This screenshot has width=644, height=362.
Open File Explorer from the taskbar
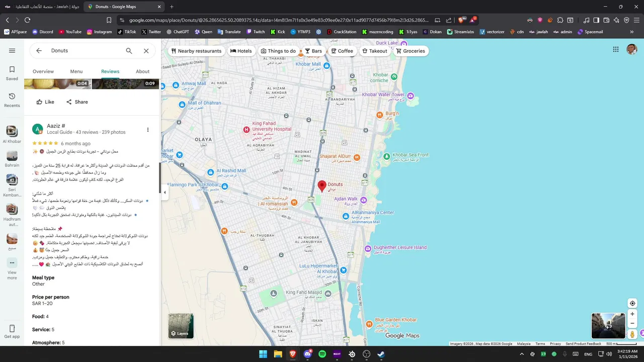click(x=278, y=354)
